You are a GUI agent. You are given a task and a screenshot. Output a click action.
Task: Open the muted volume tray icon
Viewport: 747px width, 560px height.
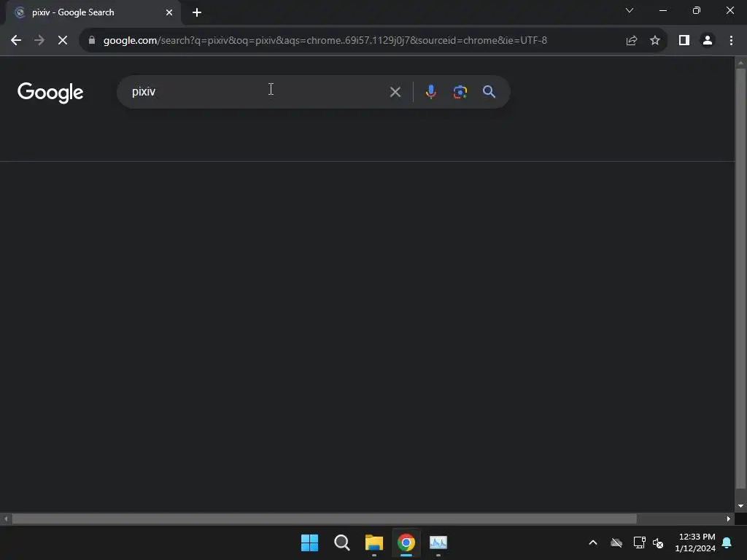(x=659, y=542)
